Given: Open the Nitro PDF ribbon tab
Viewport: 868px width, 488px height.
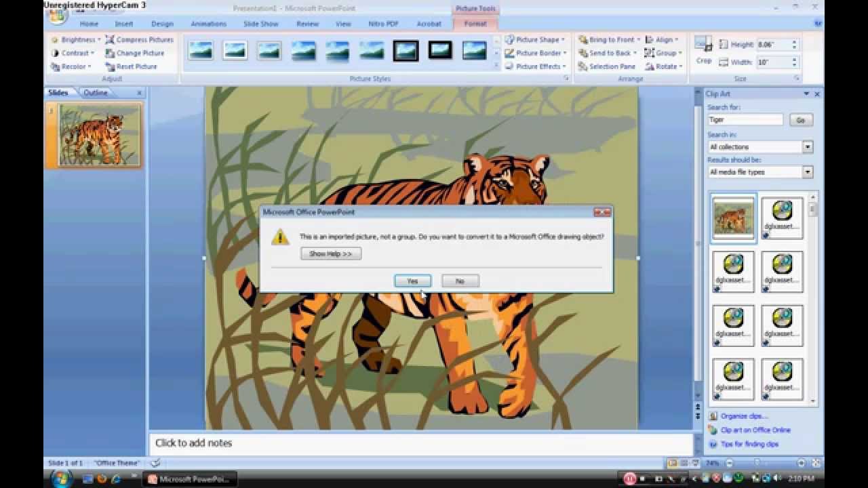Looking at the screenshot, I should [383, 24].
